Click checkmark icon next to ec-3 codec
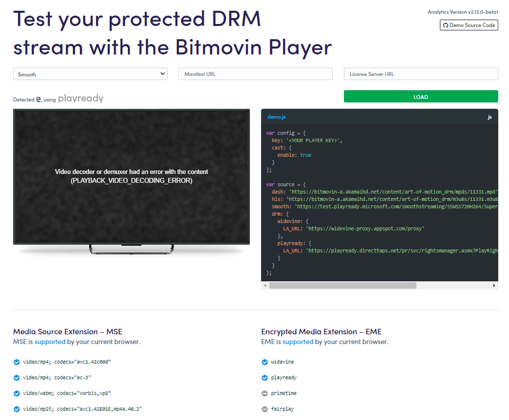This screenshot has width=509, height=420. coord(16,378)
